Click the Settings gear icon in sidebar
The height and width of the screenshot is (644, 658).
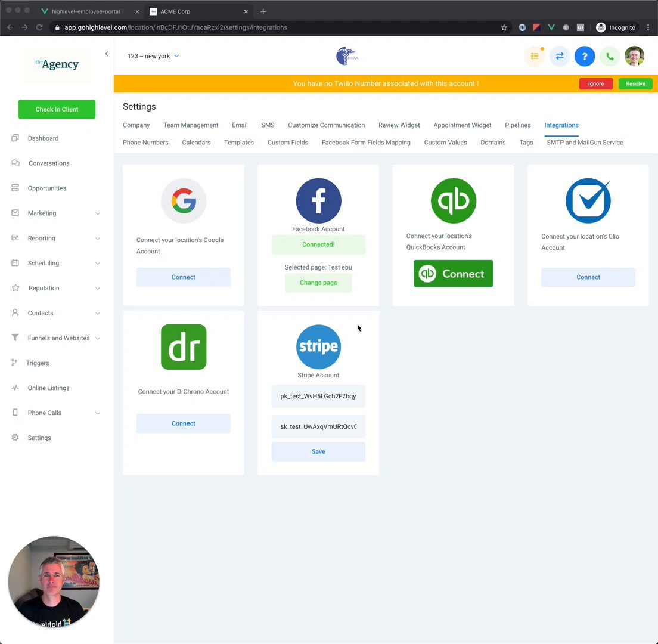point(15,438)
